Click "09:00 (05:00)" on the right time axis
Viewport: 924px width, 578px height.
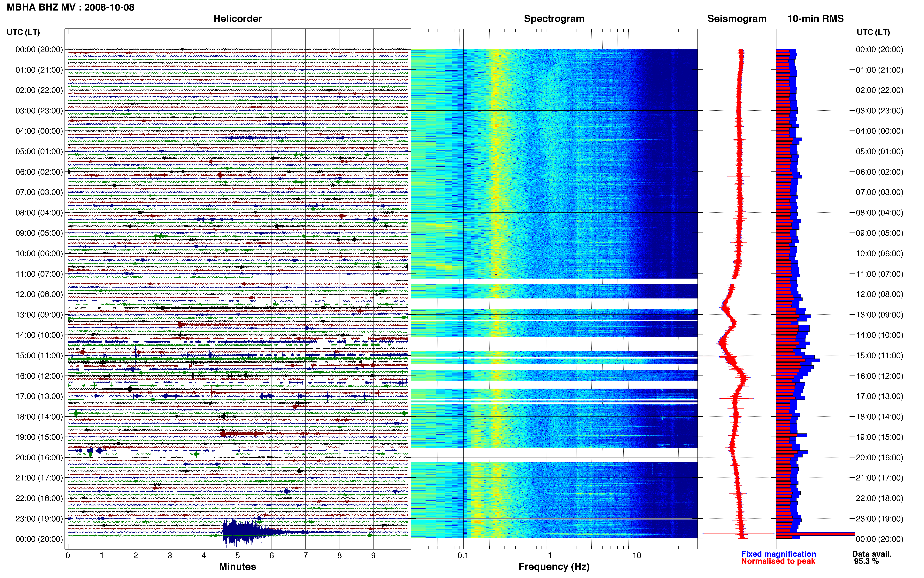pyautogui.click(x=879, y=233)
